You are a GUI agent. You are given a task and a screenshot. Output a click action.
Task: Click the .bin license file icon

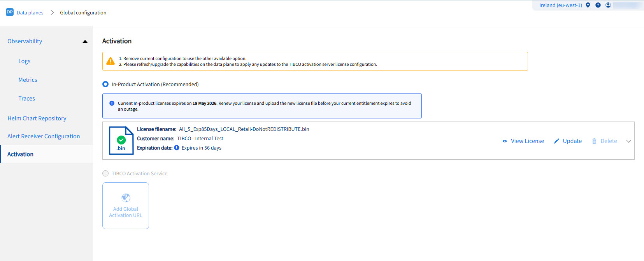[x=121, y=141]
